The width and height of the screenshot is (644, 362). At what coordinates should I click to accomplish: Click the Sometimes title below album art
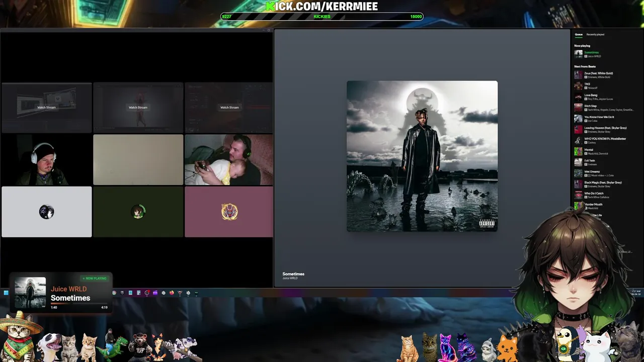pyautogui.click(x=293, y=274)
